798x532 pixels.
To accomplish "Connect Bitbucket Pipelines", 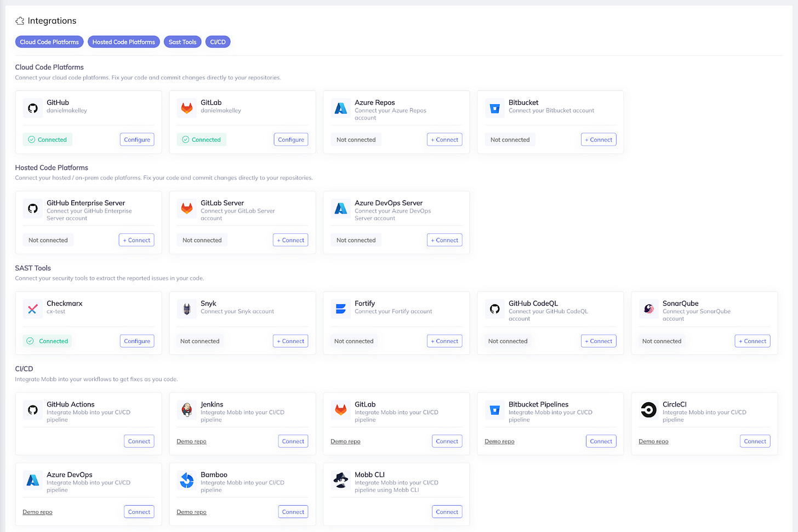I will (601, 441).
